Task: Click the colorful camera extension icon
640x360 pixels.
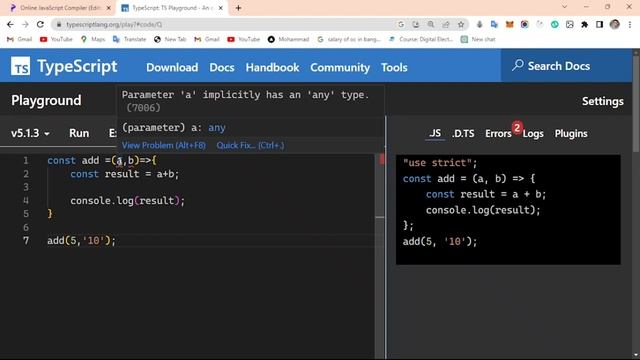Action: [x=524, y=24]
